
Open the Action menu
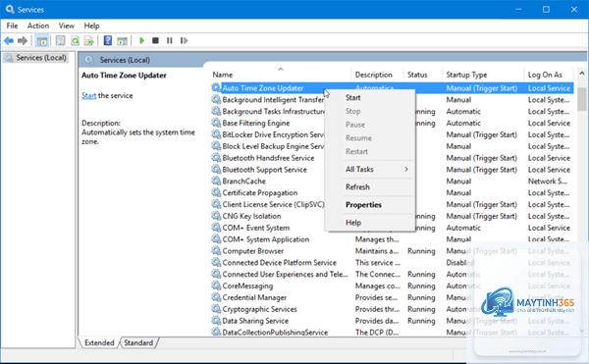coord(38,26)
